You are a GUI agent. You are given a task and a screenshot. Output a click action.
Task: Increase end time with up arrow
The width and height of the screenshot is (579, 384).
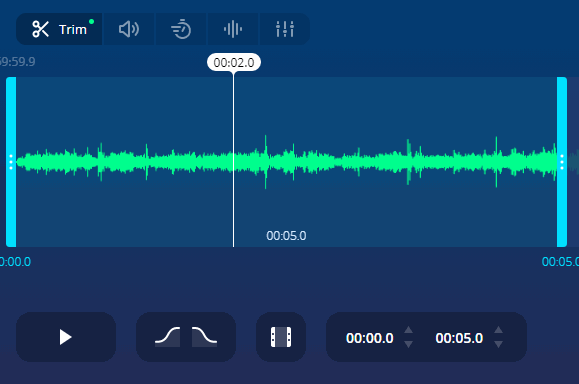(499, 330)
